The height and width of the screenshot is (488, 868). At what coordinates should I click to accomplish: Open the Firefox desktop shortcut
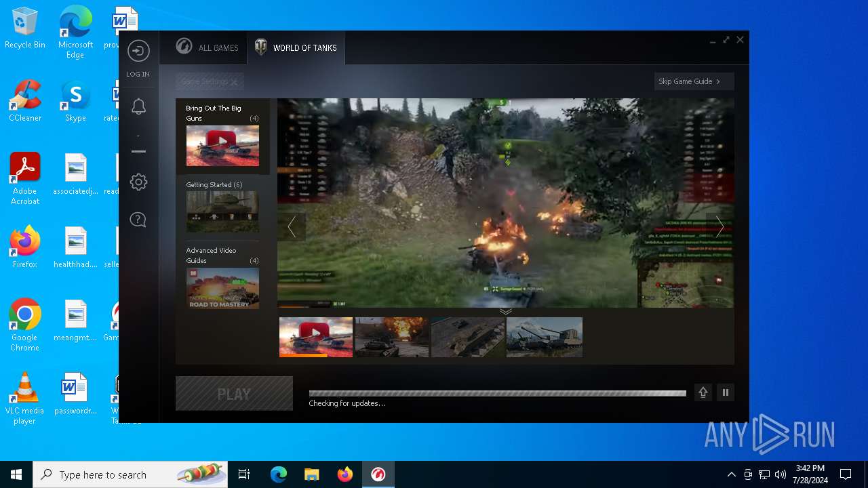(x=25, y=247)
